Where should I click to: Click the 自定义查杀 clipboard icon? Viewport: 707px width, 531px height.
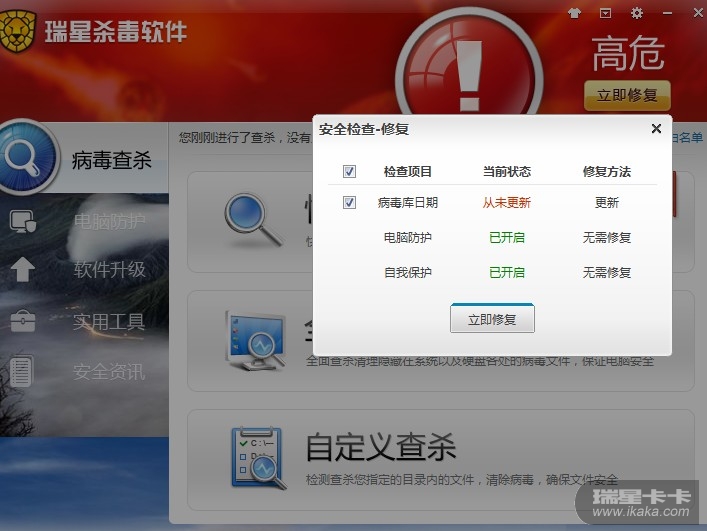coord(258,457)
